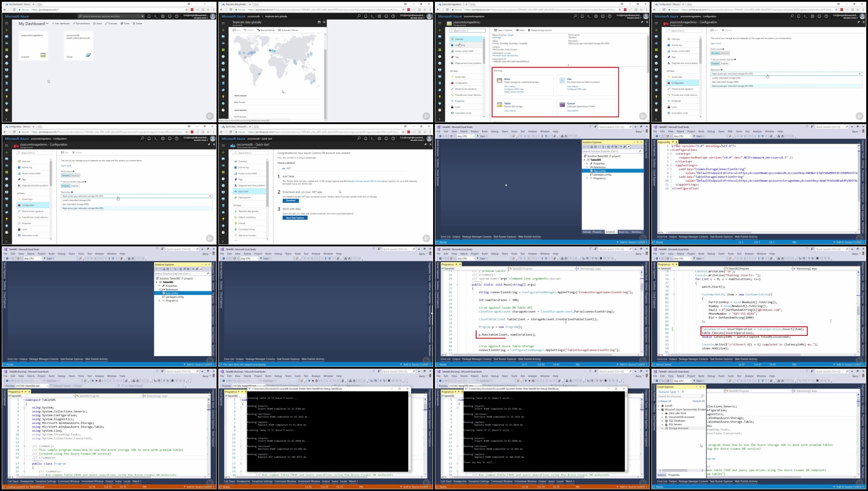Click Refresh All in Cloud Explorer
This screenshot has height=491, width=868.
(698, 401)
